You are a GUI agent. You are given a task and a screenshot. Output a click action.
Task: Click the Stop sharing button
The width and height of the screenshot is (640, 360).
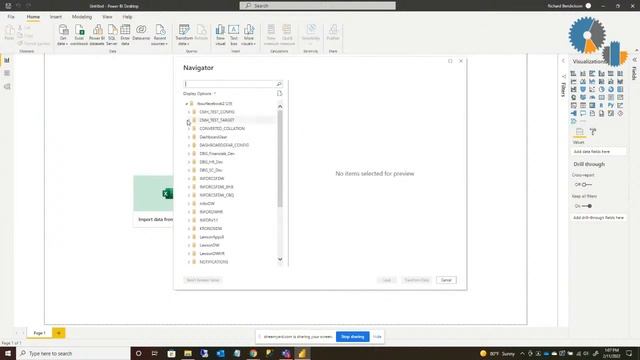tap(353, 337)
